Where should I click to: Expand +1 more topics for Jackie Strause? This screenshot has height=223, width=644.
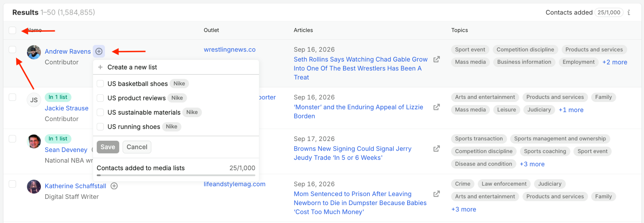(571, 110)
